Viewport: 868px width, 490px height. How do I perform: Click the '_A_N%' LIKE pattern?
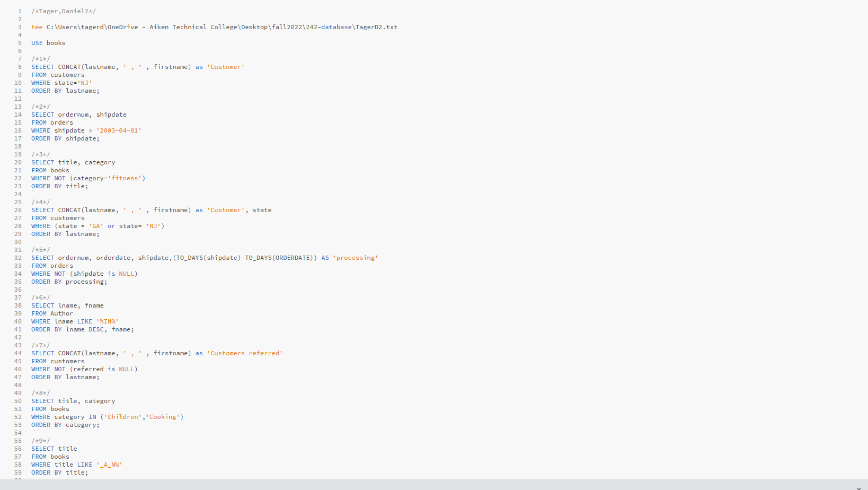[x=109, y=465]
